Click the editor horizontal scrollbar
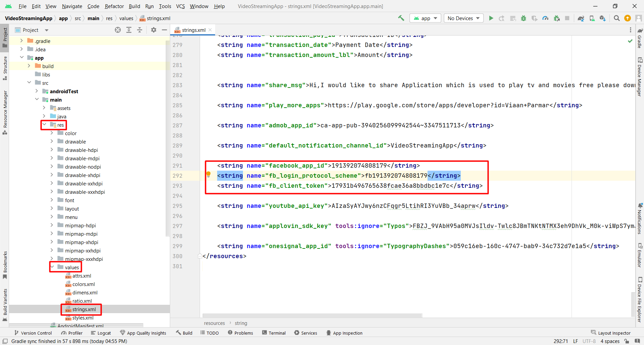Screen dimensions: 644x345 [x=312, y=315]
